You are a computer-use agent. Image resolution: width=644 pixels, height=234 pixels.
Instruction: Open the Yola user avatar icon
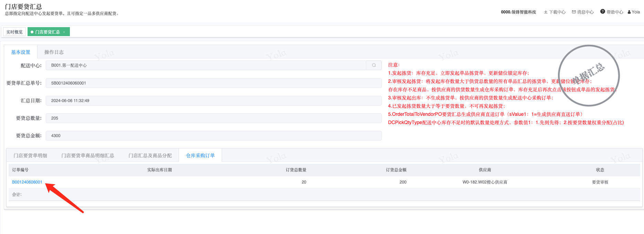[x=629, y=12]
